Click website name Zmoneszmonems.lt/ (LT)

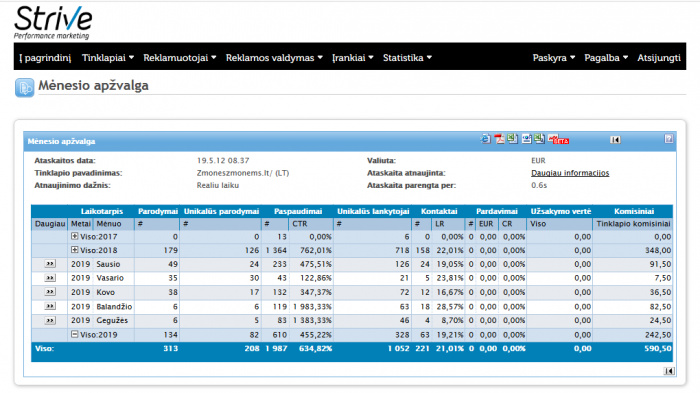[242, 173]
